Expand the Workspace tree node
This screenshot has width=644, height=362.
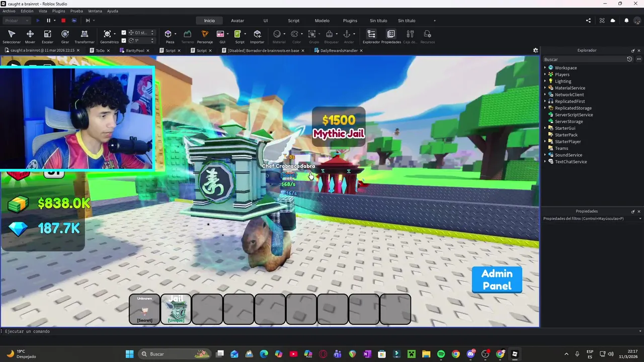tap(545, 68)
